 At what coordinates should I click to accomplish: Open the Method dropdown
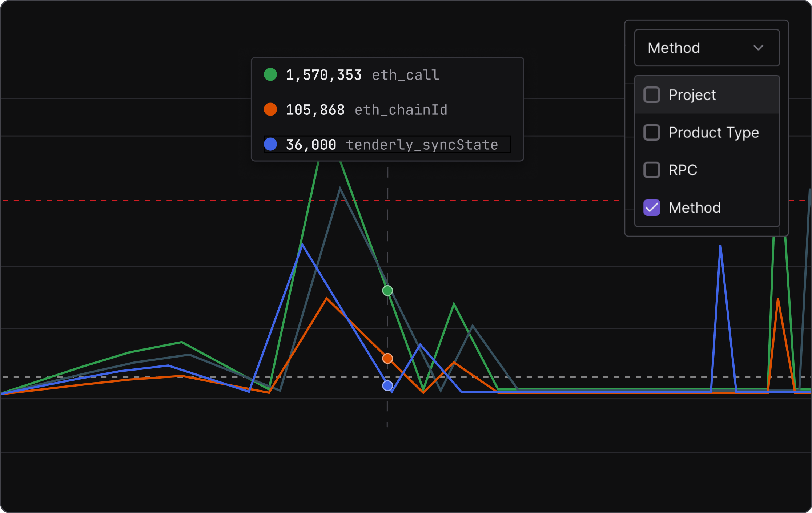[x=706, y=48]
